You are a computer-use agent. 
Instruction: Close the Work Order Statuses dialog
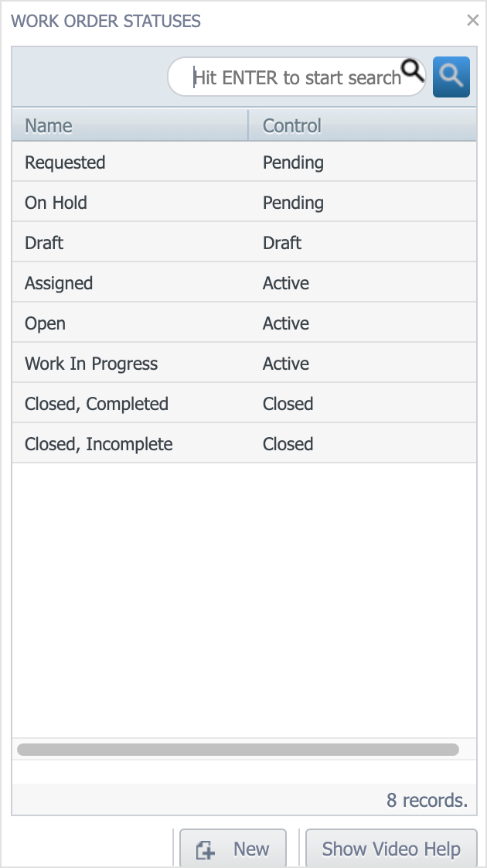tap(472, 20)
